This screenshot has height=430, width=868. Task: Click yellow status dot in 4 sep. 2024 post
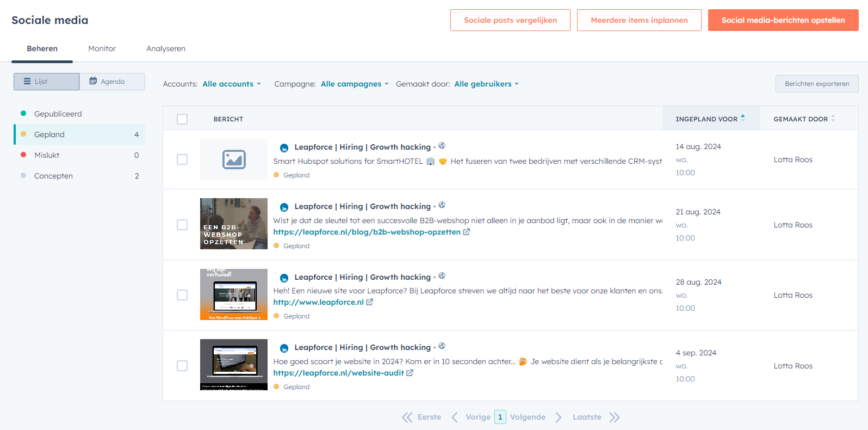(x=276, y=386)
